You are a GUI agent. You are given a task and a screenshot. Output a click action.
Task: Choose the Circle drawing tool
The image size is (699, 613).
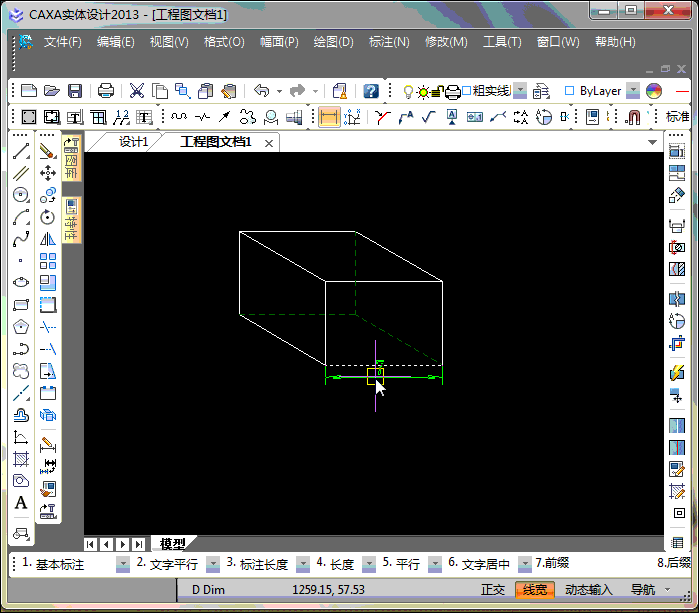(x=21, y=195)
